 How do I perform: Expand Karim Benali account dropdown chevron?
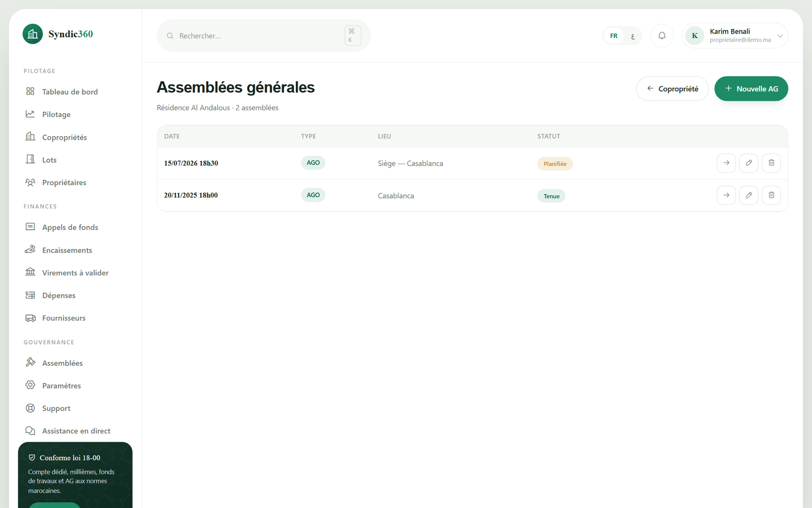pyautogui.click(x=780, y=36)
